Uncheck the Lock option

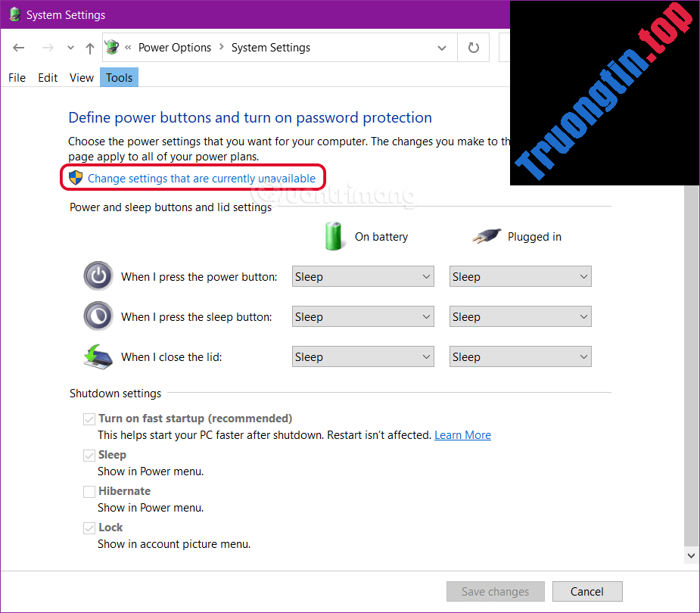tap(89, 527)
